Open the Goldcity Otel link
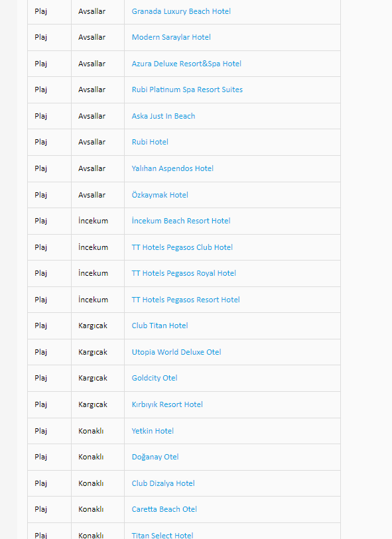Image resolution: width=392 pixels, height=539 pixels. click(x=155, y=378)
